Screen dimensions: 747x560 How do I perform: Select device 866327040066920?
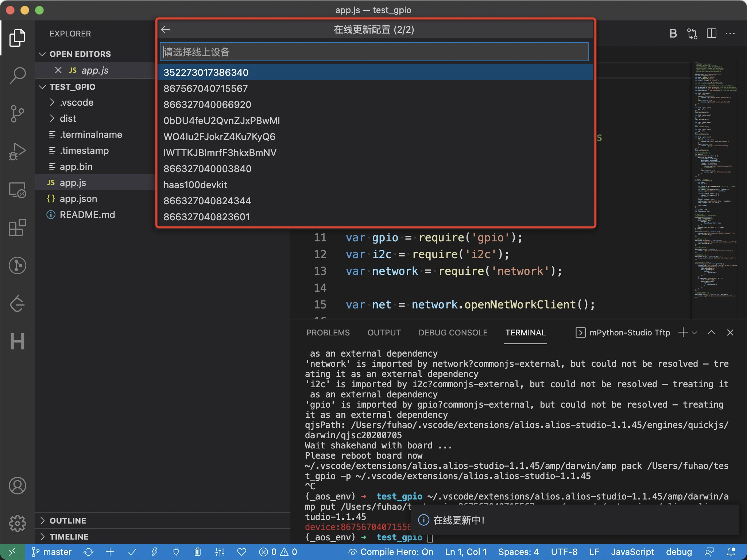click(x=376, y=104)
